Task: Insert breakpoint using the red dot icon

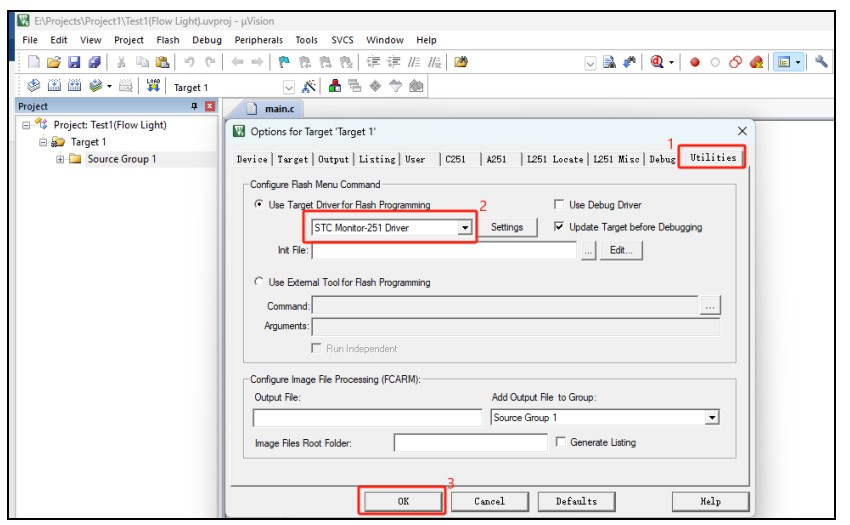Action: tap(694, 62)
